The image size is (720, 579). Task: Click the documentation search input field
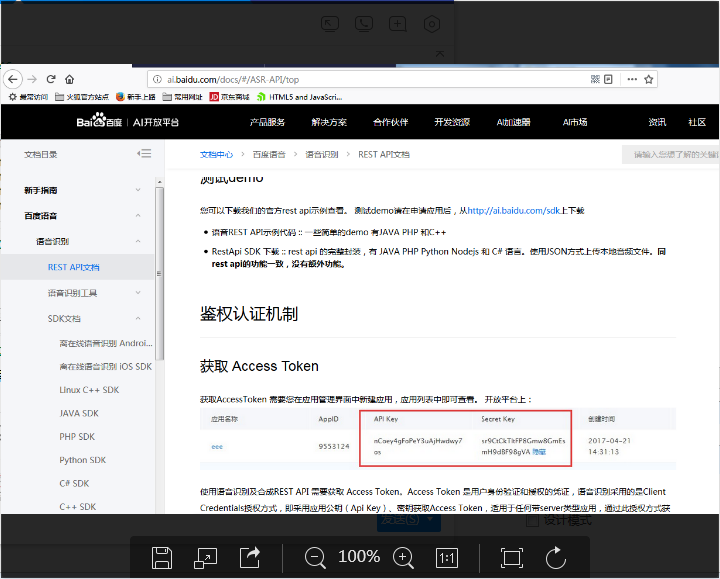click(x=671, y=154)
